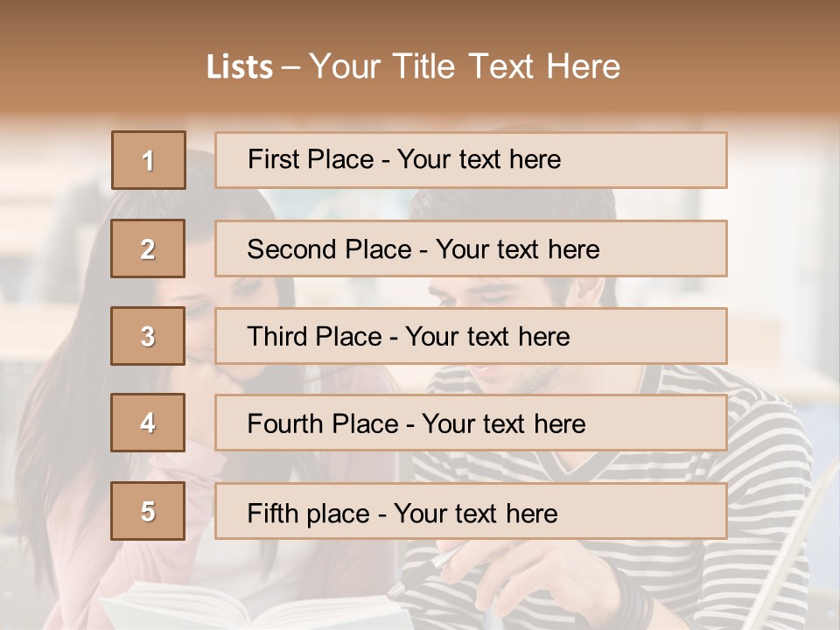The width and height of the screenshot is (840, 630).
Task: Click the number 3 box
Action: tap(148, 336)
